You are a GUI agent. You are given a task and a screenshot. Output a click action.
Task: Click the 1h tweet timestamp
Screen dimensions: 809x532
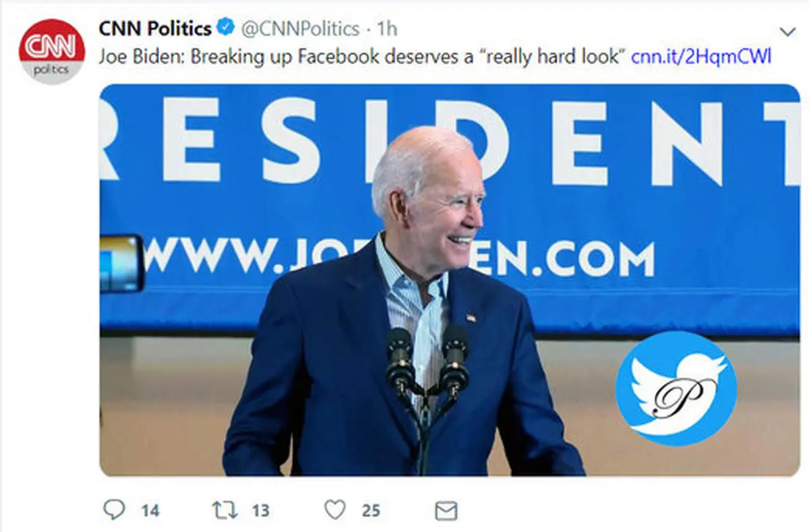click(x=387, y=29)
